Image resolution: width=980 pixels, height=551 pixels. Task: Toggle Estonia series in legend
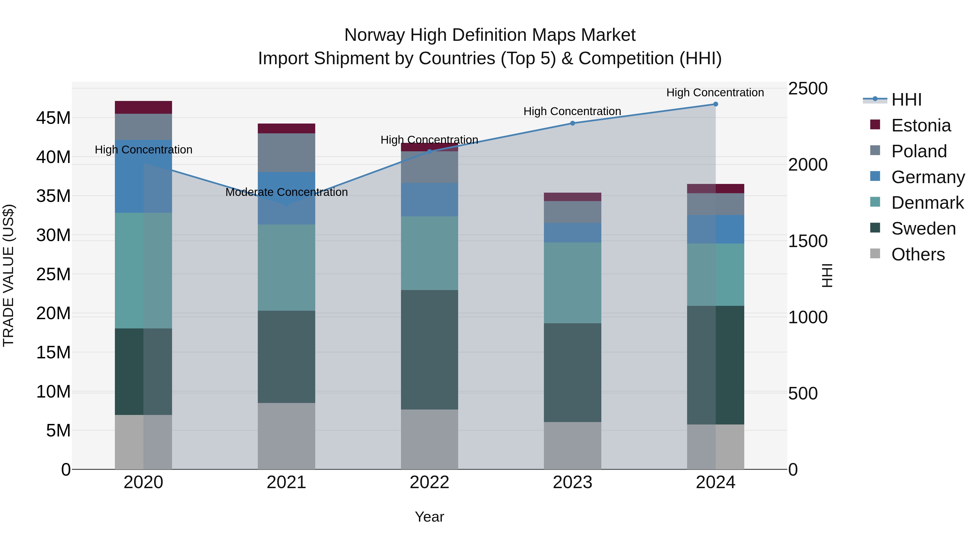tap(910, 125)
